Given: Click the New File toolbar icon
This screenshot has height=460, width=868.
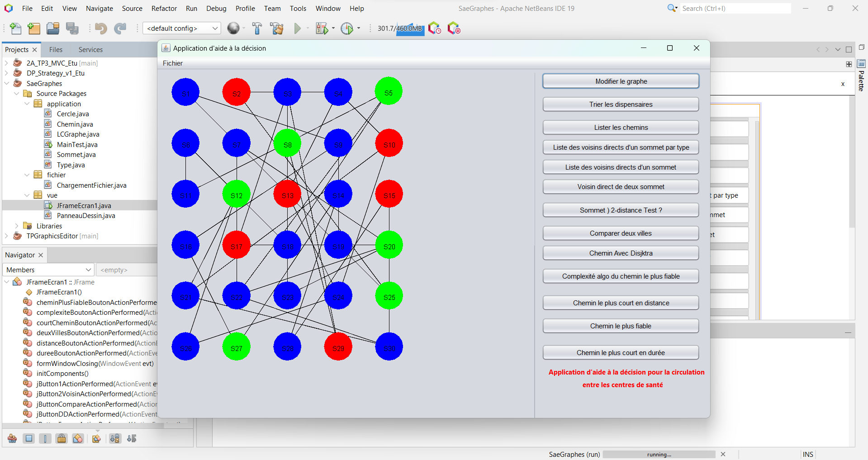Looking at the screenshot, I should (15, 28).
